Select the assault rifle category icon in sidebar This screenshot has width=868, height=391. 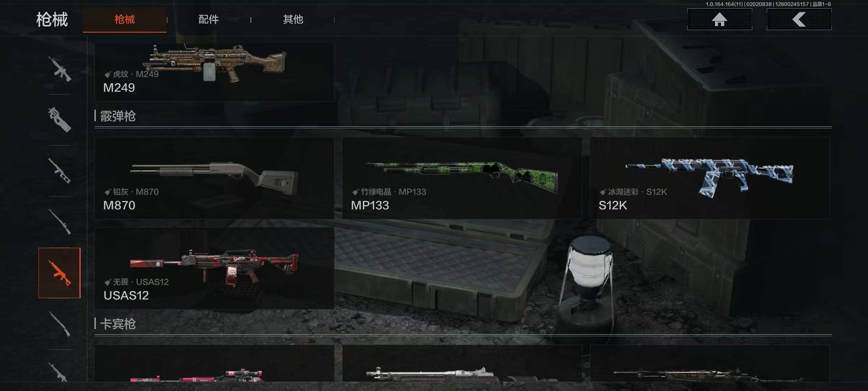[x=60, y=69]
